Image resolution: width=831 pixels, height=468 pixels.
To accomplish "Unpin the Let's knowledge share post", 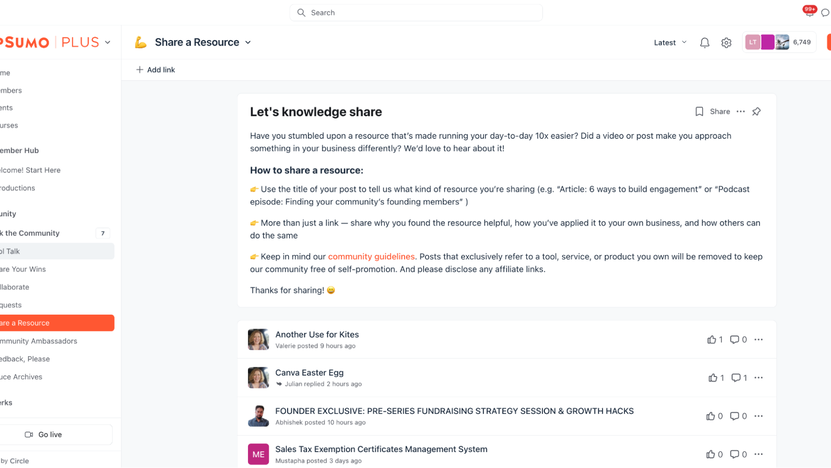I will [756, 111].
